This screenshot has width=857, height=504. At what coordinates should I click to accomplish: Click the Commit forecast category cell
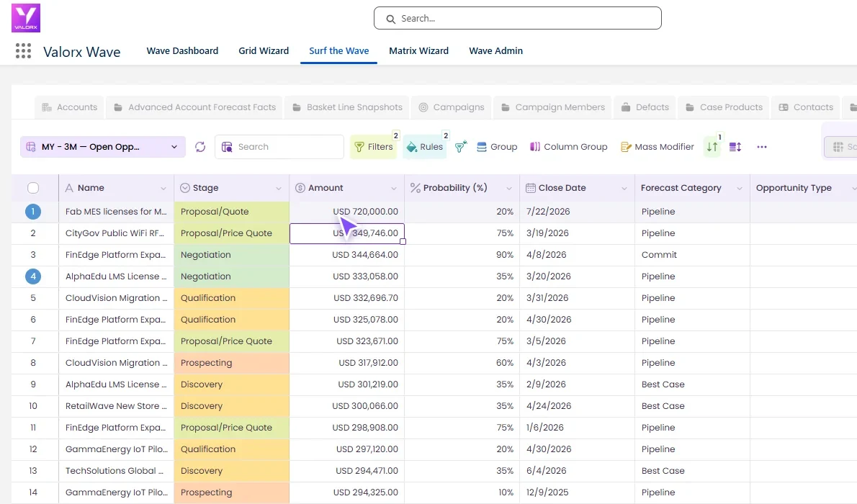pos(692,255)
